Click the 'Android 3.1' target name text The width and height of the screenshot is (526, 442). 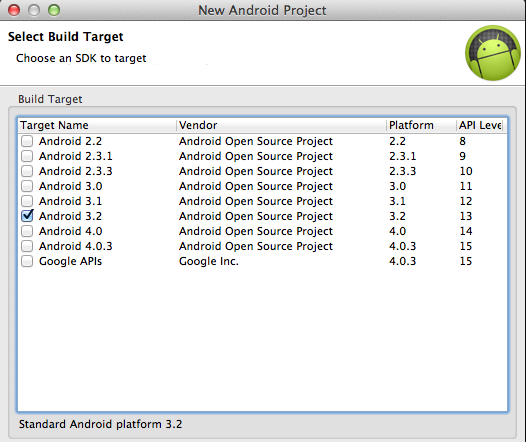[x=70, y=201]
